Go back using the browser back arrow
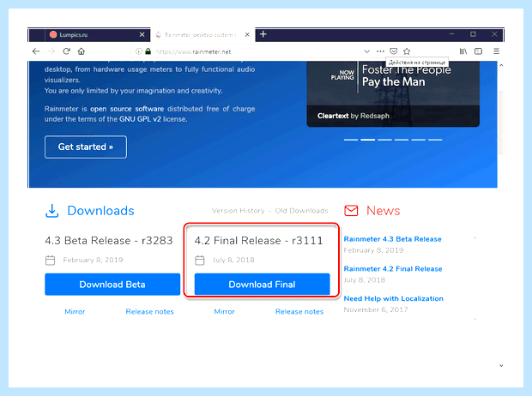532x396 pixels. click(x=36, y=51)
